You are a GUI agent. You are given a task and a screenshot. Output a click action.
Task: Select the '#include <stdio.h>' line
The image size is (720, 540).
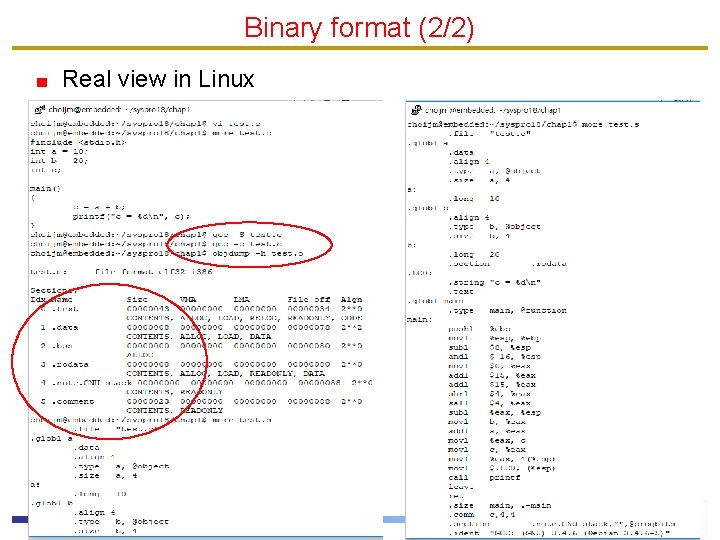pyautogui.click(x=78, y=142)
